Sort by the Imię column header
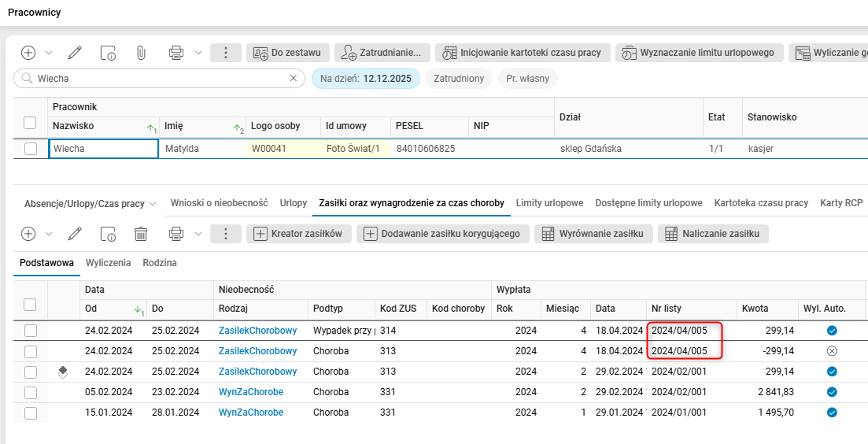Screen dimensions: 868x444 202,126
